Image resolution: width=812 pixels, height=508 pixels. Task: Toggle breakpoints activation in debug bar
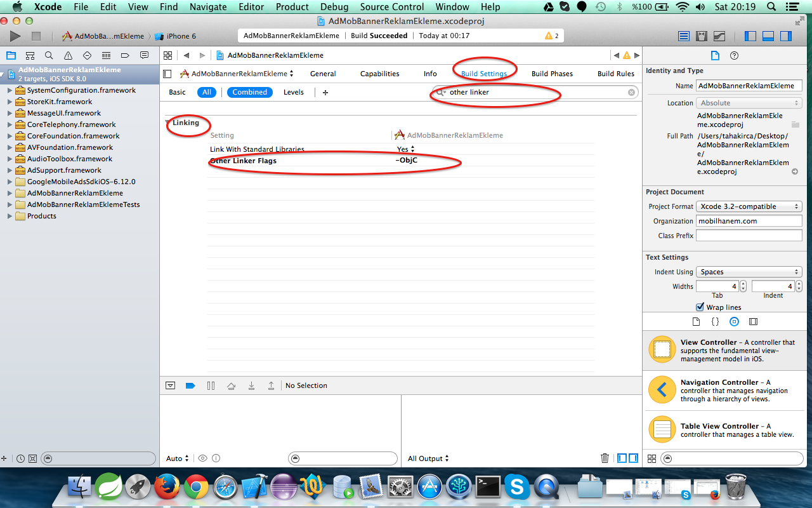point(190,385)
